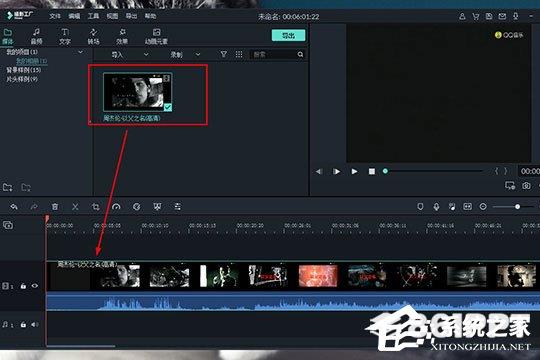Screen dimensions: 540x360
Task: Switch to the 转场 transitions tab
Action: (93, 37)
